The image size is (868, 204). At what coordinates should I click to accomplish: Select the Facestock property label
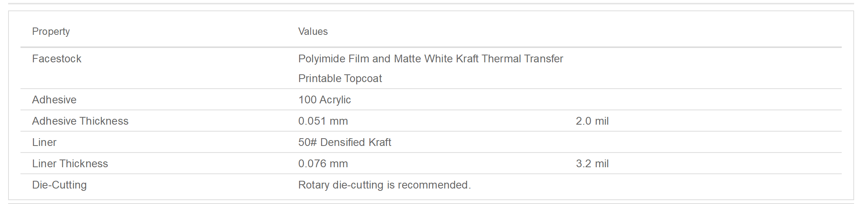[x=57, y=58]
